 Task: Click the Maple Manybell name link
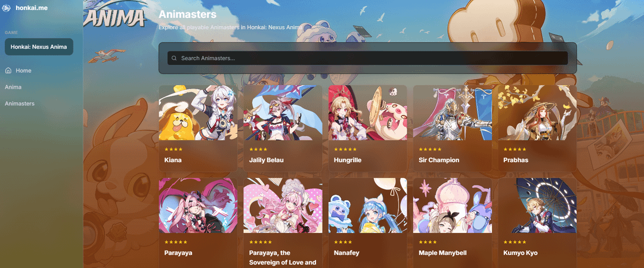[442, 253]
